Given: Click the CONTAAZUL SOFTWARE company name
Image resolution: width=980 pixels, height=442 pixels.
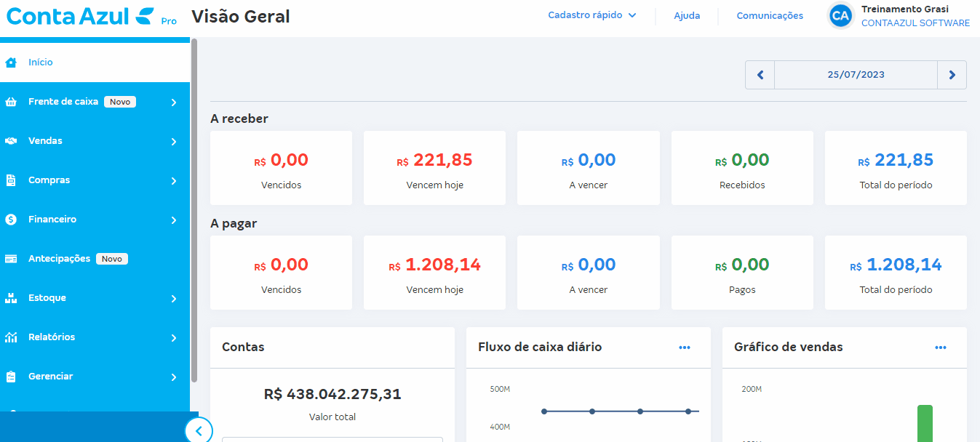Looking at the screenshot, I should pos(915,23).
